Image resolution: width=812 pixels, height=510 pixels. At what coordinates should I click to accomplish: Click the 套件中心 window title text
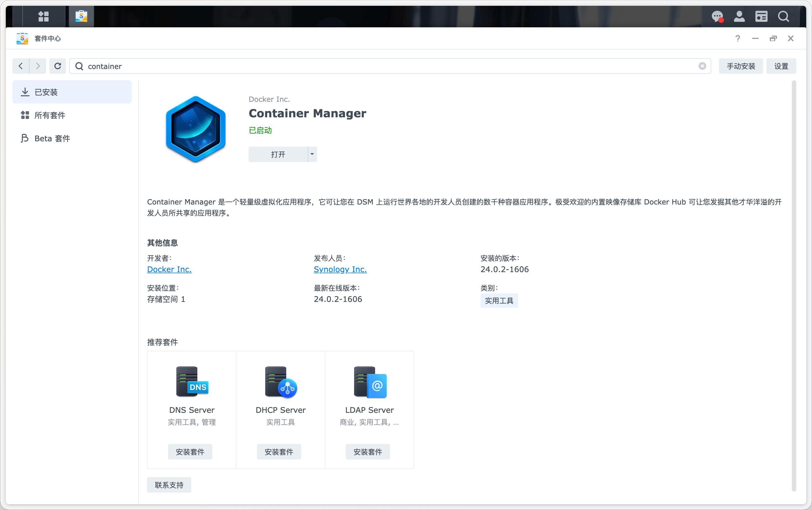[47, 38]
